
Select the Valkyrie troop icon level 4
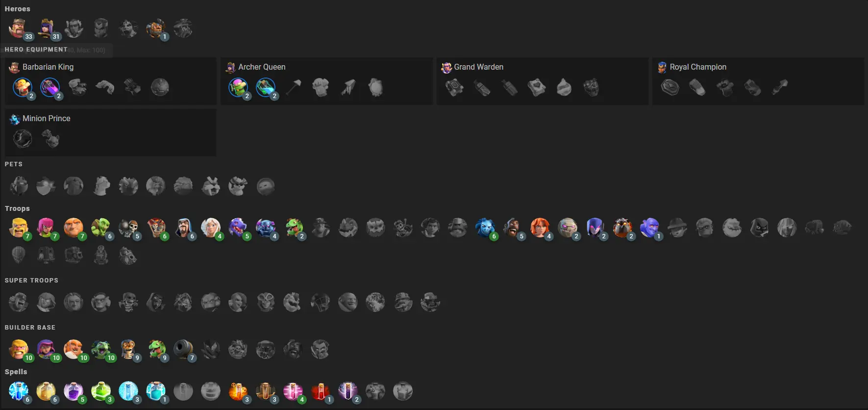pos(540,228)
